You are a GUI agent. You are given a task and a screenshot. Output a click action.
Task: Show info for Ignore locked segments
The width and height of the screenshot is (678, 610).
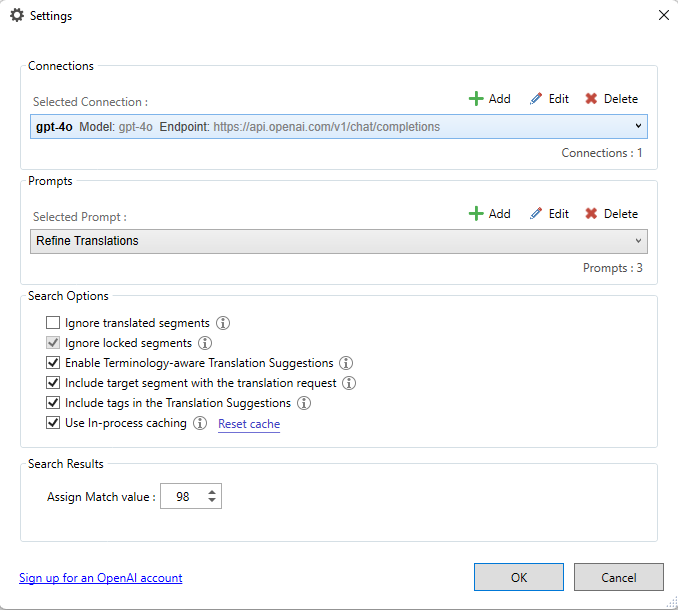(x=205, y=343)
